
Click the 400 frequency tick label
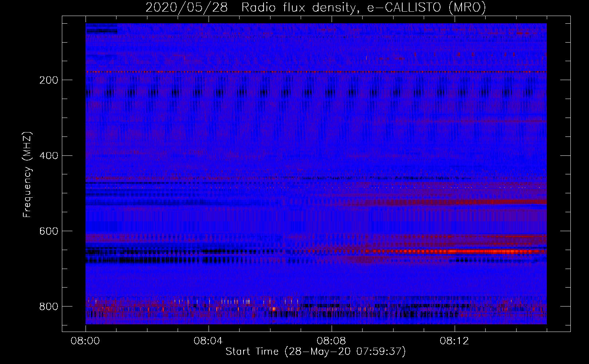[49, 156]
